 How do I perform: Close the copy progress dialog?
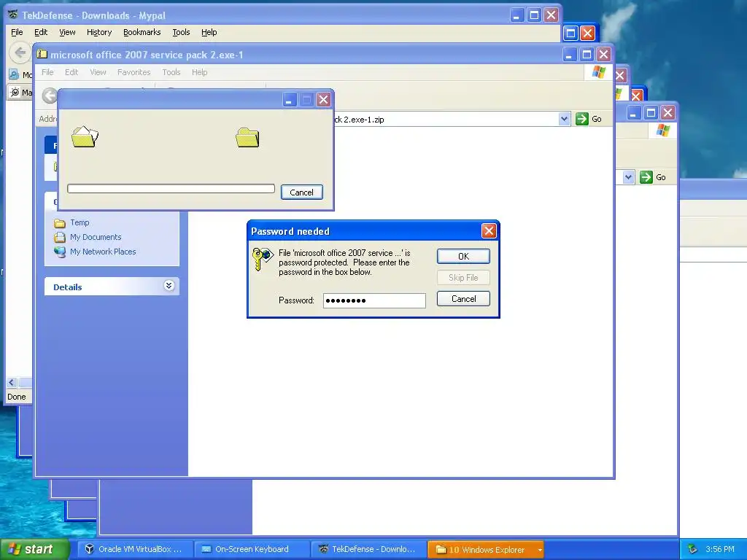click(323, 99)
